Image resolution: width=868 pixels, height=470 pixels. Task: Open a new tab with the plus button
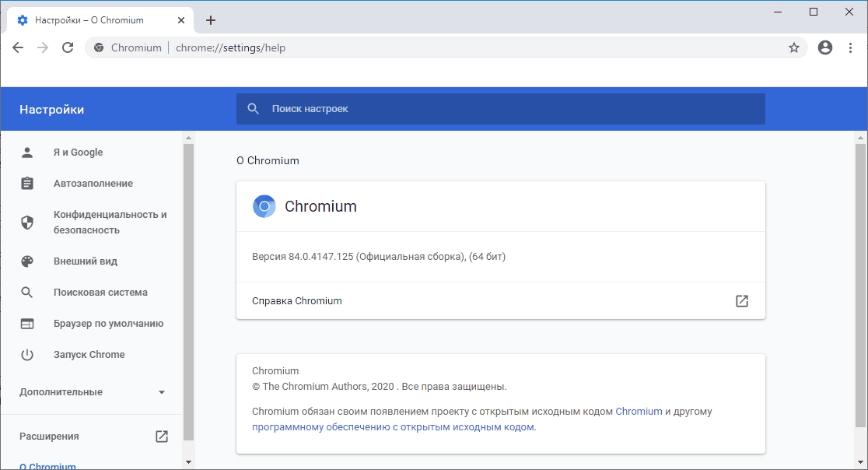(x=210, y=20)
